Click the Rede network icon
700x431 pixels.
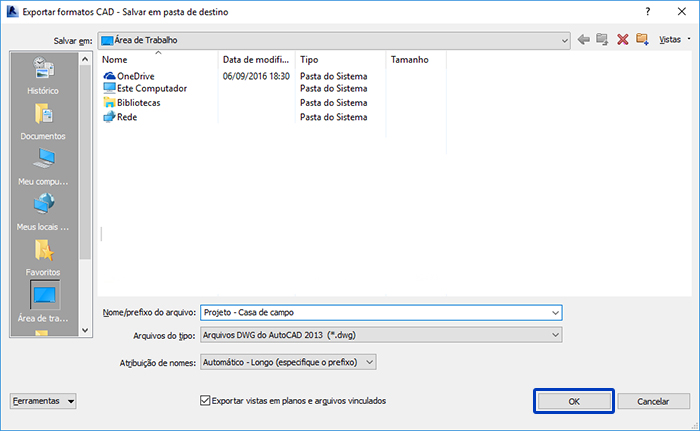[x=109, y=117]
